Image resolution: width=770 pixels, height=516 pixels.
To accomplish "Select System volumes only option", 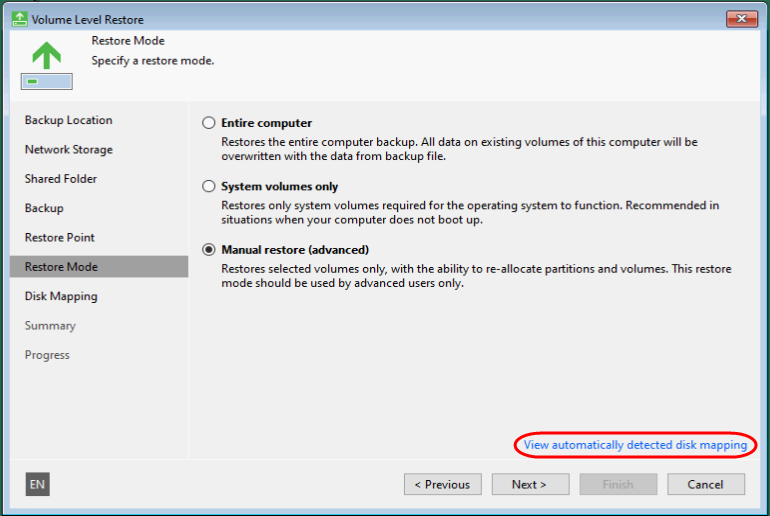I will (209, 186).
